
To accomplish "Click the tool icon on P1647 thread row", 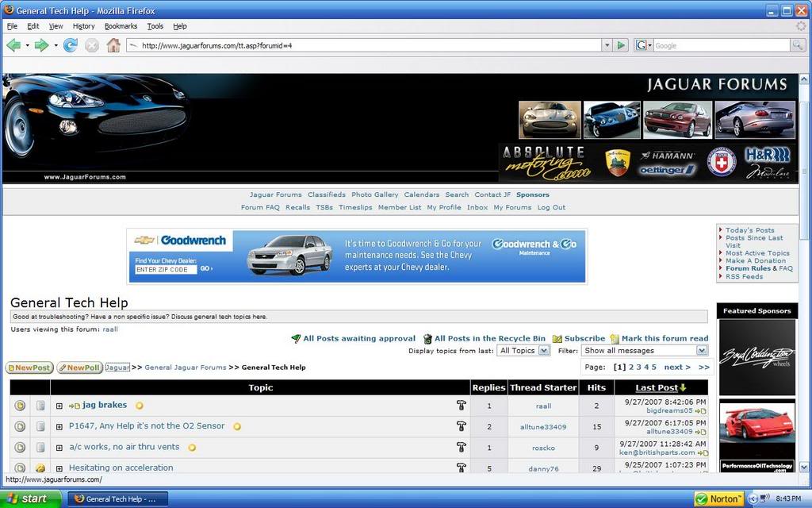I will [461, 426].
